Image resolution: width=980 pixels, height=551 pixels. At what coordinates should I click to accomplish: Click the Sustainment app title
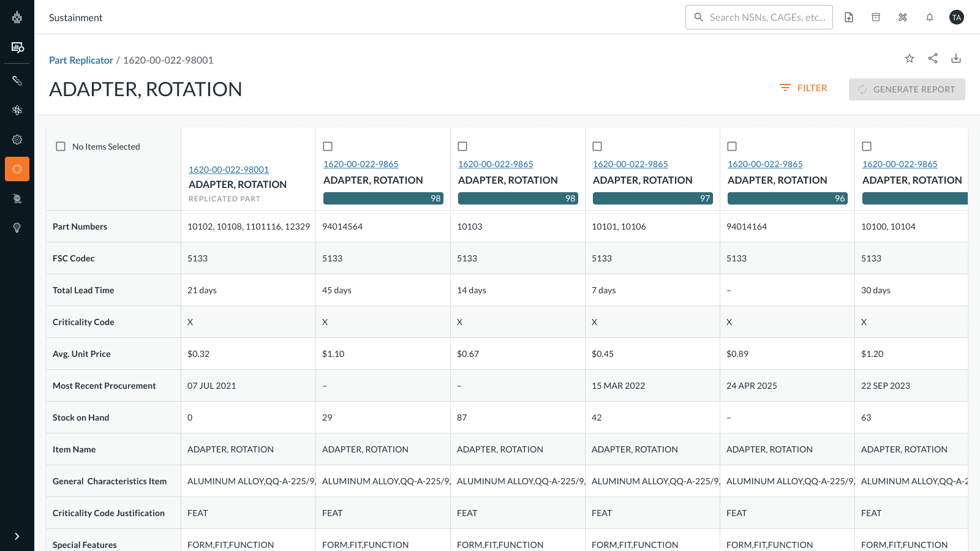click(x=75, y=18)
